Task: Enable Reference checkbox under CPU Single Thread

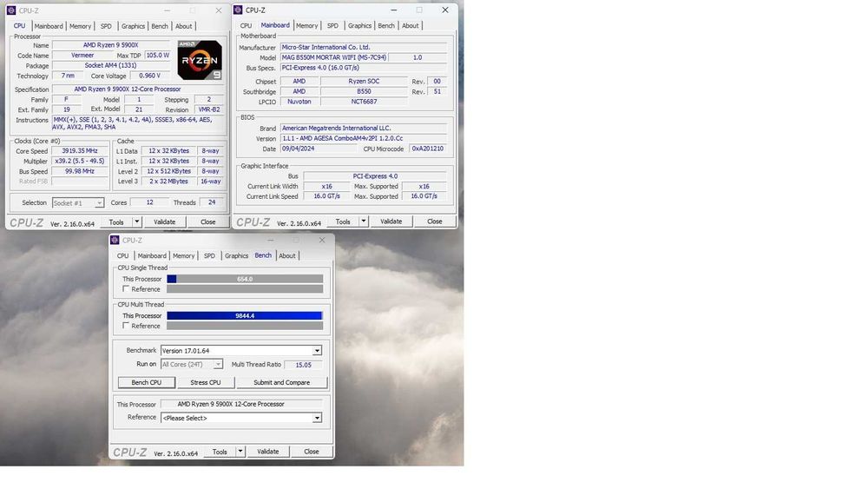Action: pos(126,289)
